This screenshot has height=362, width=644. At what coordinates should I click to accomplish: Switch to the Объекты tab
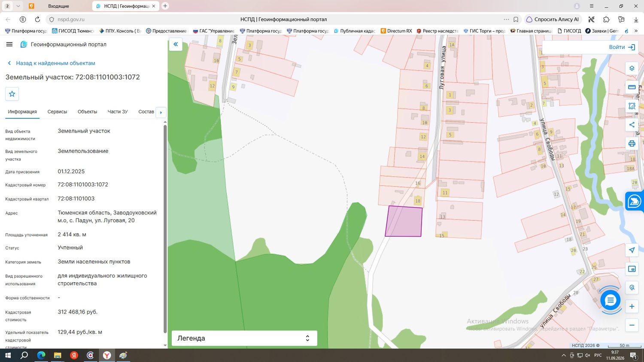coord(87,112)
